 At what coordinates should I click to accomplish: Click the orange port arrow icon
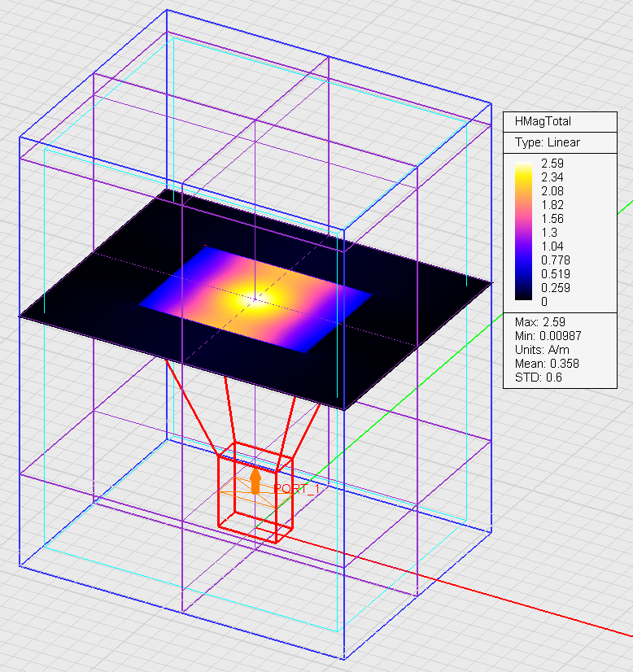255,480
